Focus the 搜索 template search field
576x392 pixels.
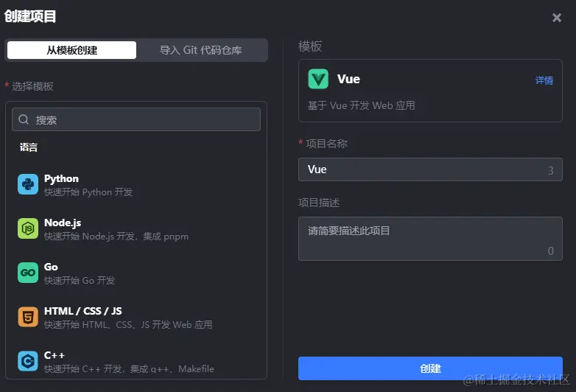(144, 119)
